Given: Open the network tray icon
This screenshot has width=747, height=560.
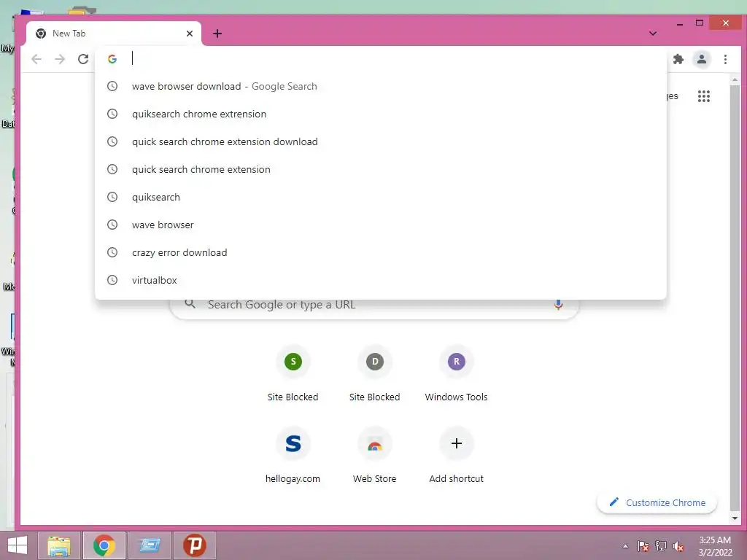Looking at the screenshot, I should 660,546.
